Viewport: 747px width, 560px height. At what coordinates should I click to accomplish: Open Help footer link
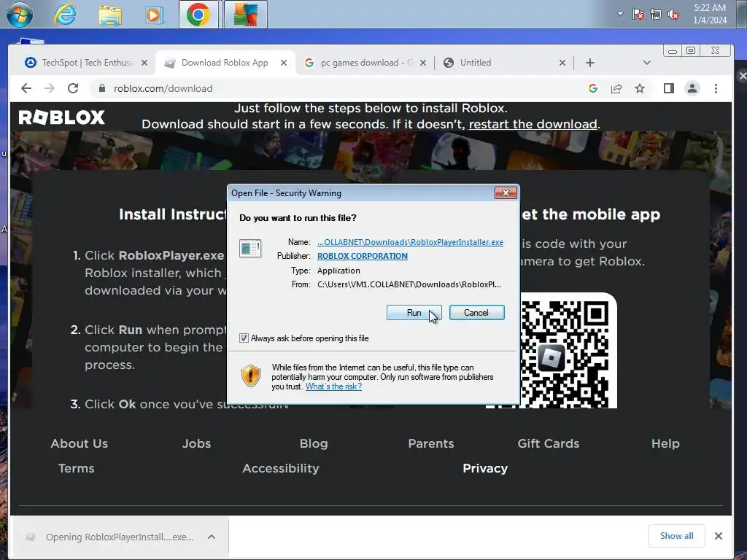pos(665,443)
